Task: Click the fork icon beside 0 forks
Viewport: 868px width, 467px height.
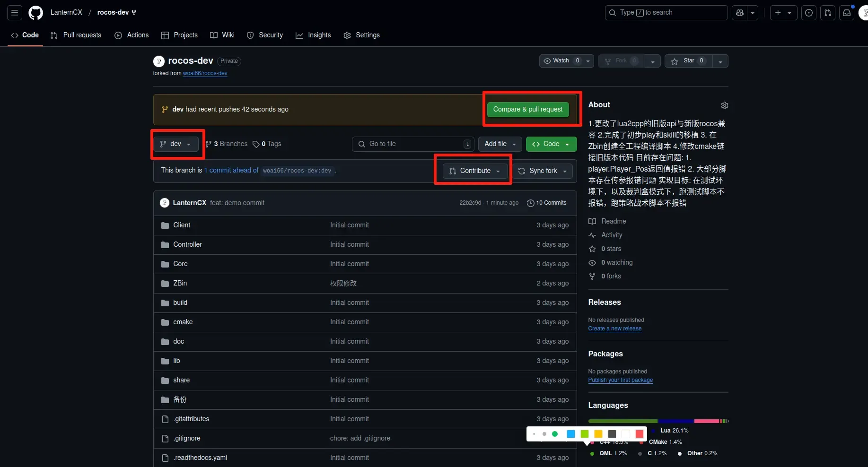Action: pyautogui.click(x=592, y=276)
